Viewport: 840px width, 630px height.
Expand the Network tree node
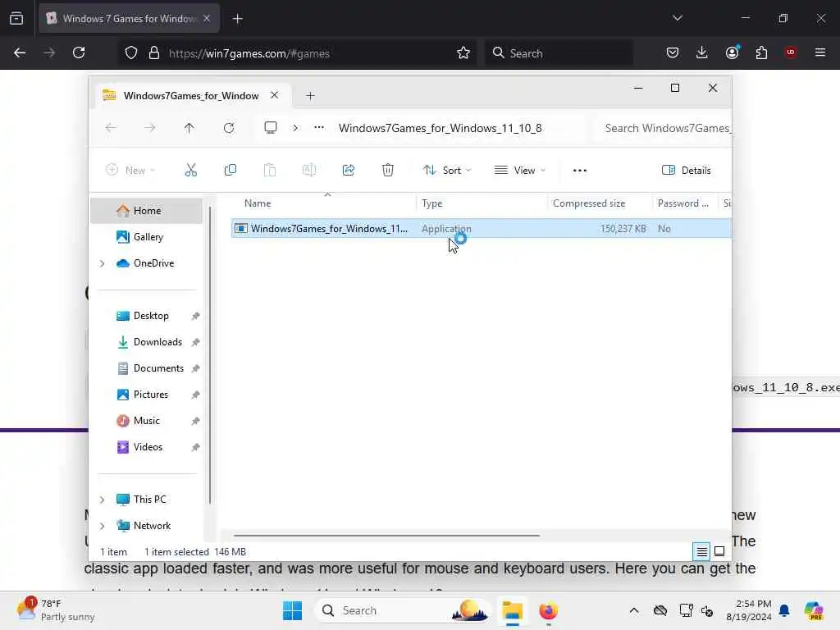(x=102, y=526)
